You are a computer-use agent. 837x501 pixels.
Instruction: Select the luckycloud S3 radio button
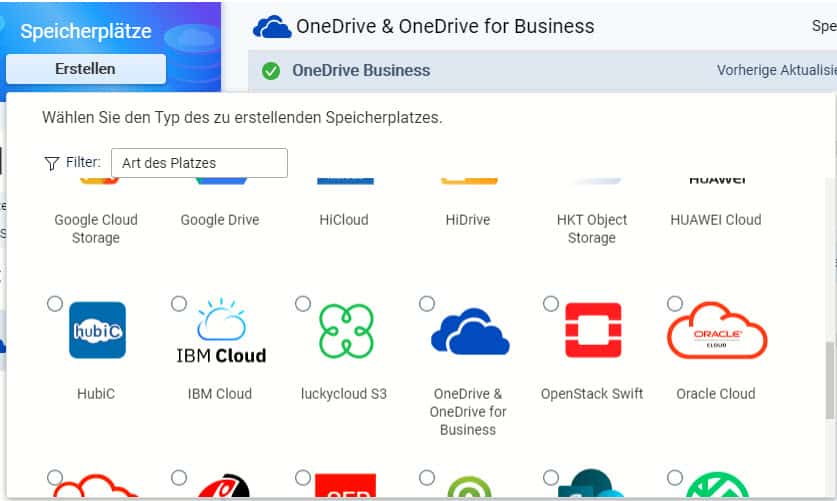303,304
